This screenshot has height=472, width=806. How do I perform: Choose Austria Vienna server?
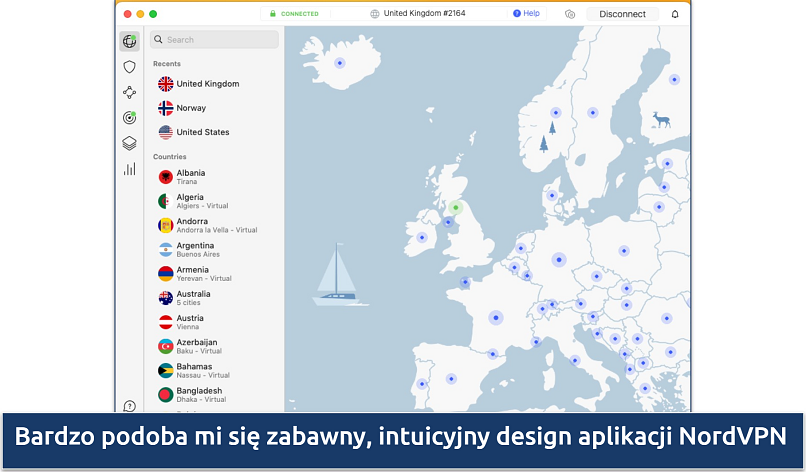point(190,322)
